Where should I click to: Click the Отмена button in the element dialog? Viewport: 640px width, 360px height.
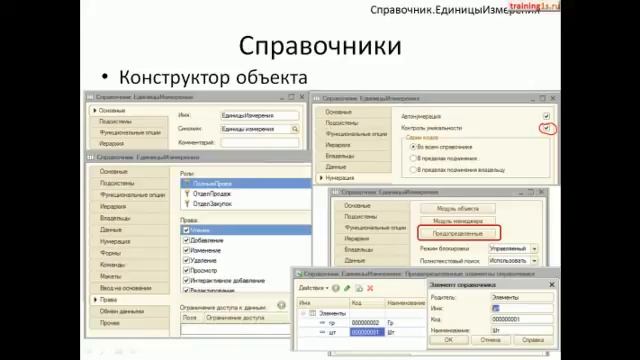[x=490, y=340]
